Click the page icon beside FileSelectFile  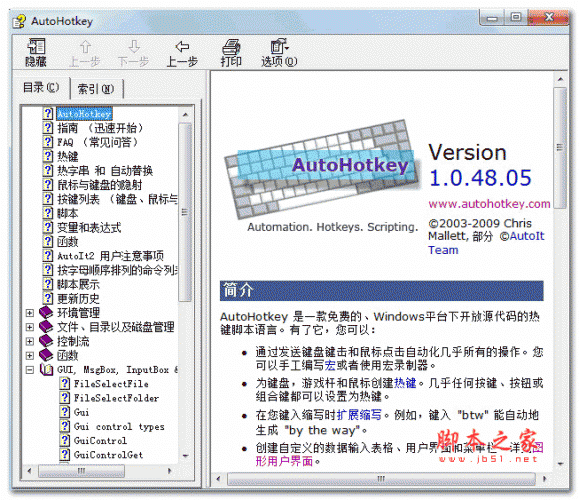[x=65, y=383]
